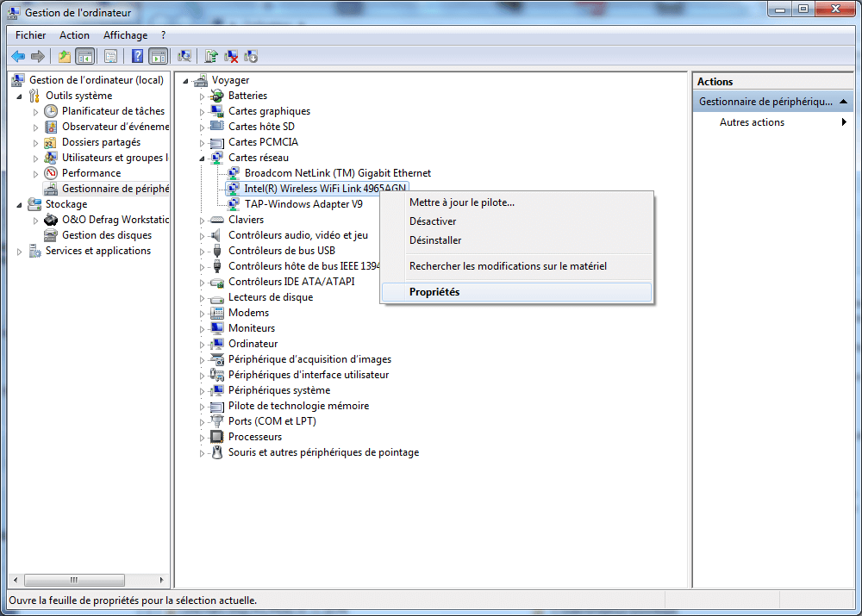Collapse the Cartes réseau category
This screenshot has height=616, width=862.
pos(203,159)
